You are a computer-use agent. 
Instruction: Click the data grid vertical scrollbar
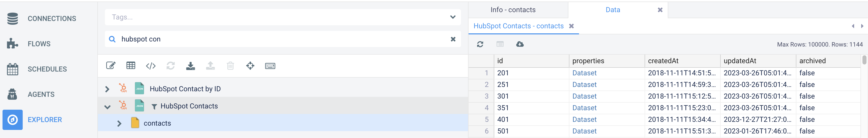[864, 60]
